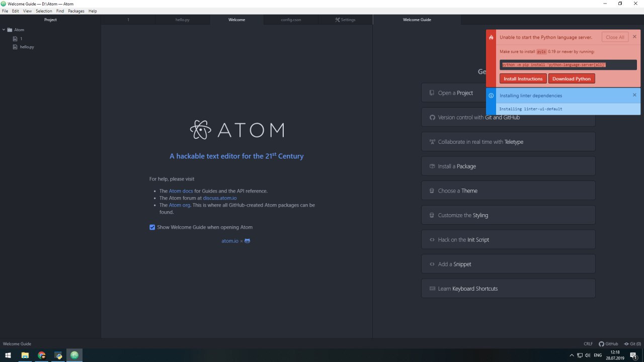
Task: Click Close All notifications button
Action: (x=615, y=37)
